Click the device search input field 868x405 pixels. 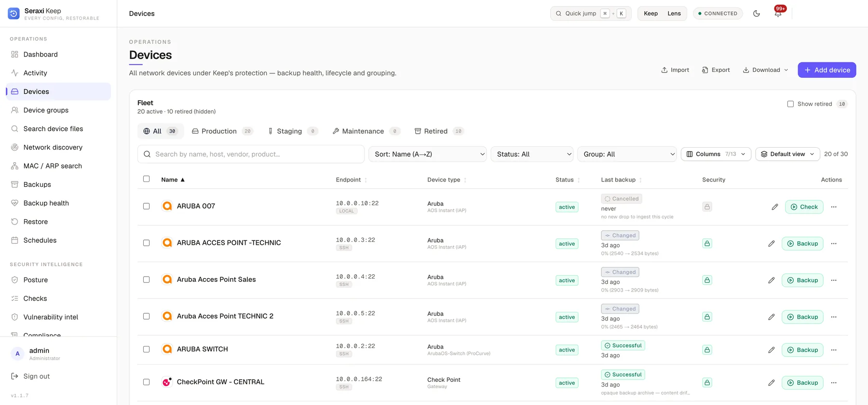tap(251, 154)
